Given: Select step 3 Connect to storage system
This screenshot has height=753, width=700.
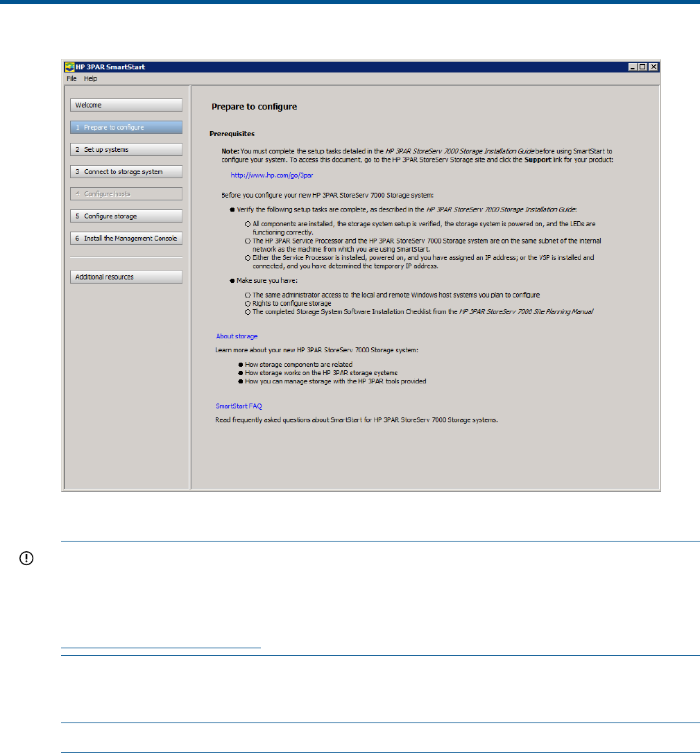Looking at the screenshot, I should (126, 171).
